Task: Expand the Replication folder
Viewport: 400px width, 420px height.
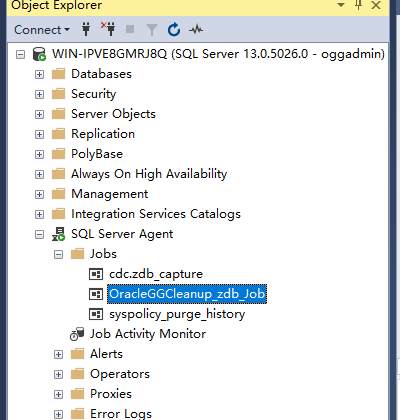Action: (x=39, y=134)
